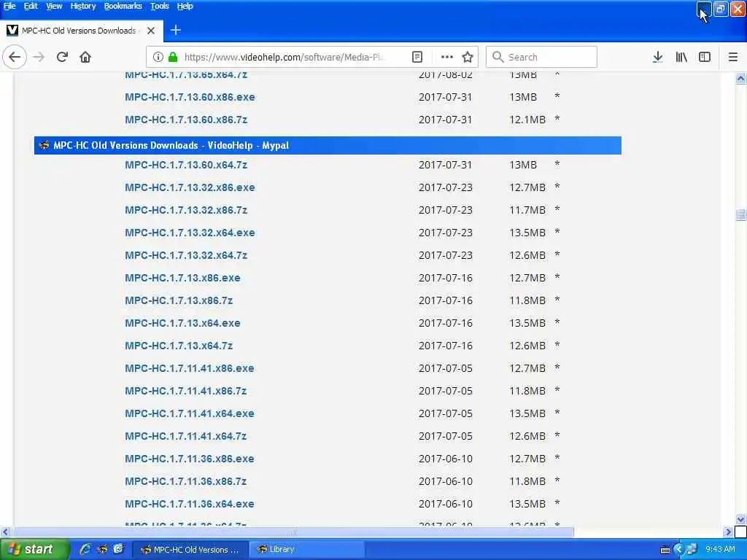The image size is (747, 560).
Task: Download MPC-HC.1.7.11.41.x64.exe
Action: (190, 414)
